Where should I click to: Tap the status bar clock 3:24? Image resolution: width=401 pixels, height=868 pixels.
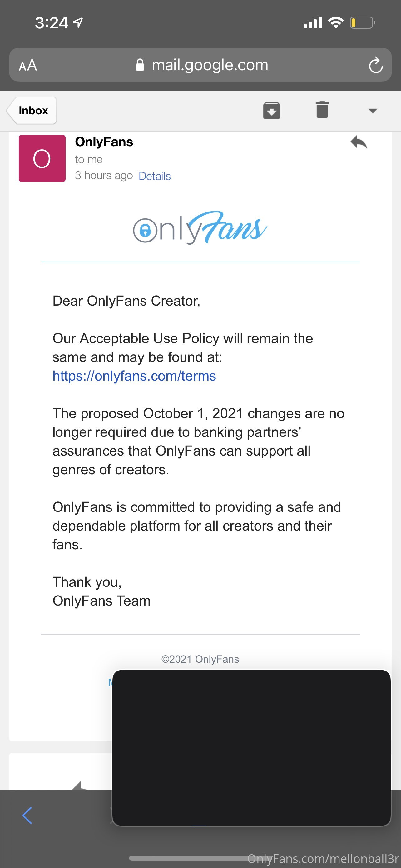click(52, 23)
